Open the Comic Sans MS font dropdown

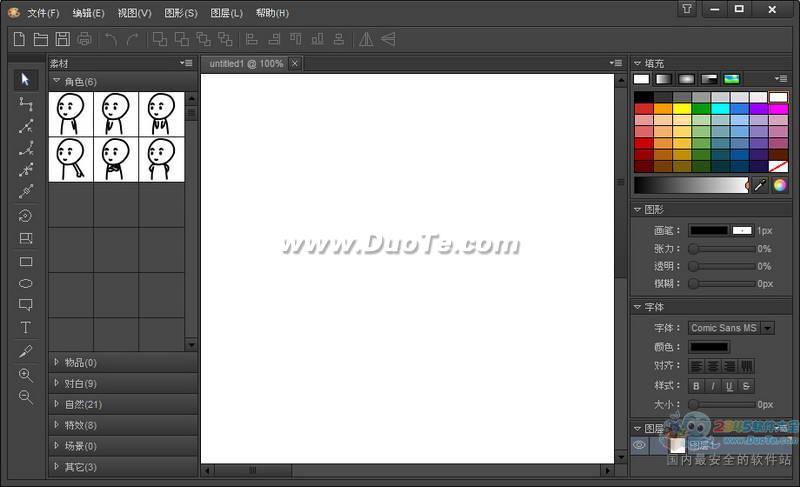click(767, 328)
